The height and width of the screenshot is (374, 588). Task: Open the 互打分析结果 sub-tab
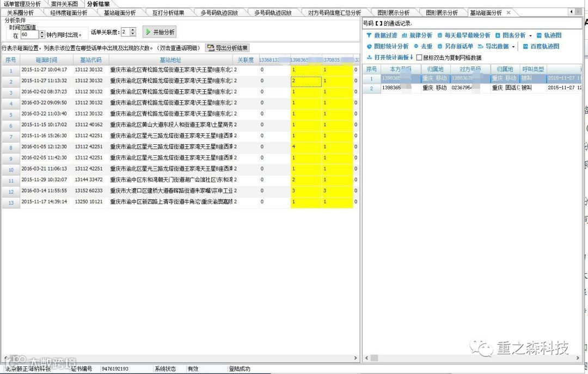click(168, 13)
